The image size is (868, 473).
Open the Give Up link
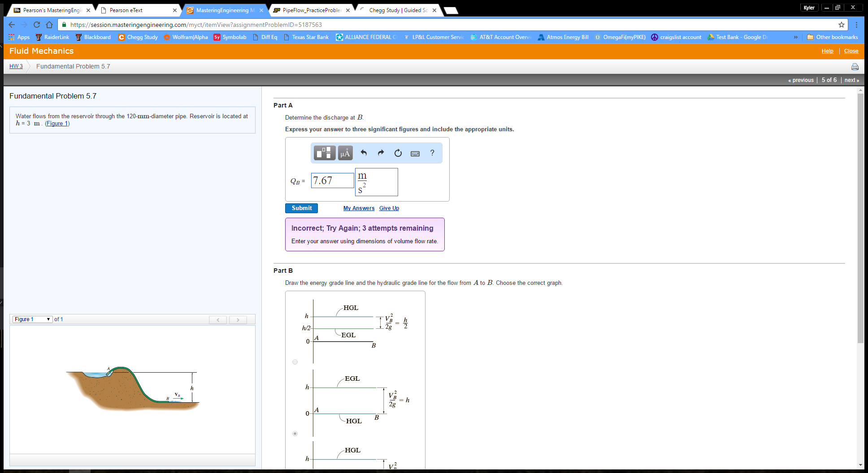[389, 208]
